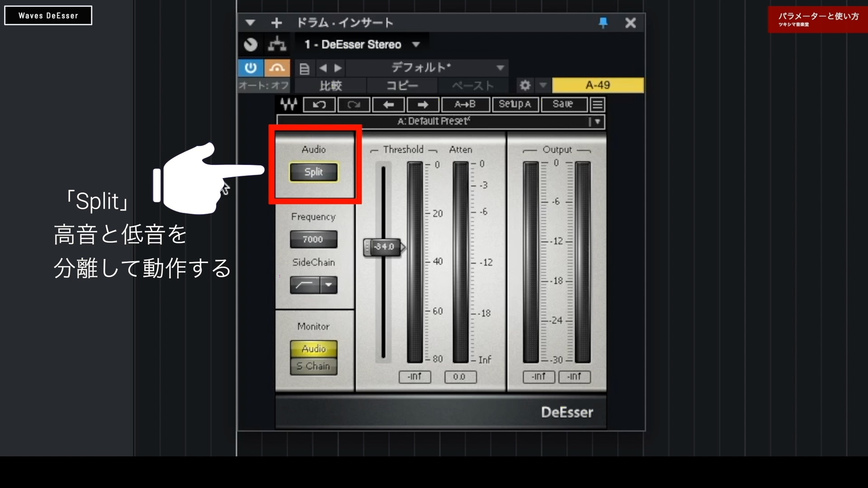
Task: Click the Frequency value field showing 7000
Action: [x=313, y=239]
